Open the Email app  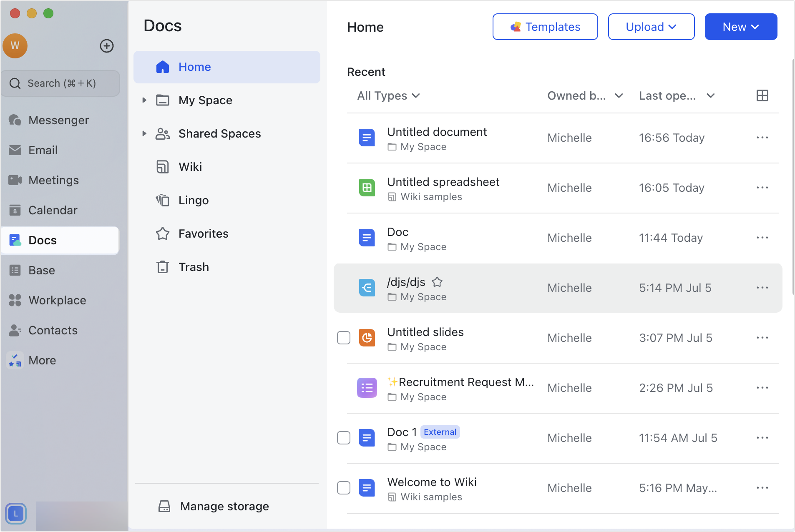tap(42, 150)
